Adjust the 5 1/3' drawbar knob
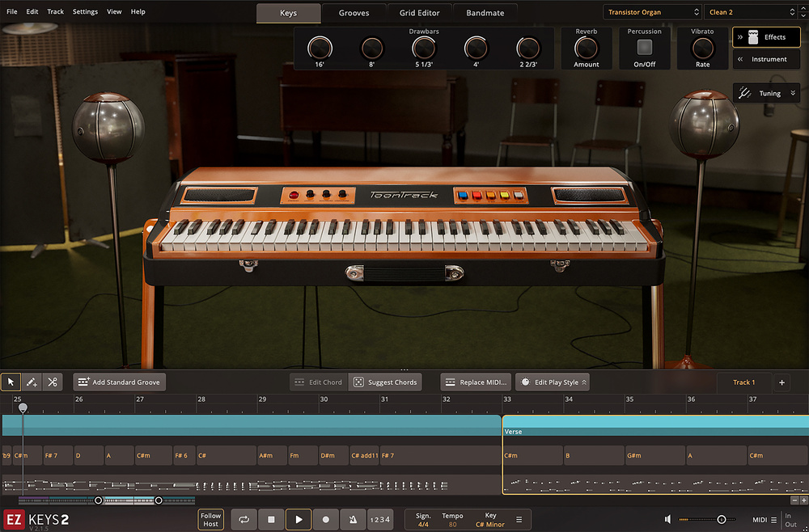The width and height of the screenshot is (809, 532). click(x=424, y=48)
